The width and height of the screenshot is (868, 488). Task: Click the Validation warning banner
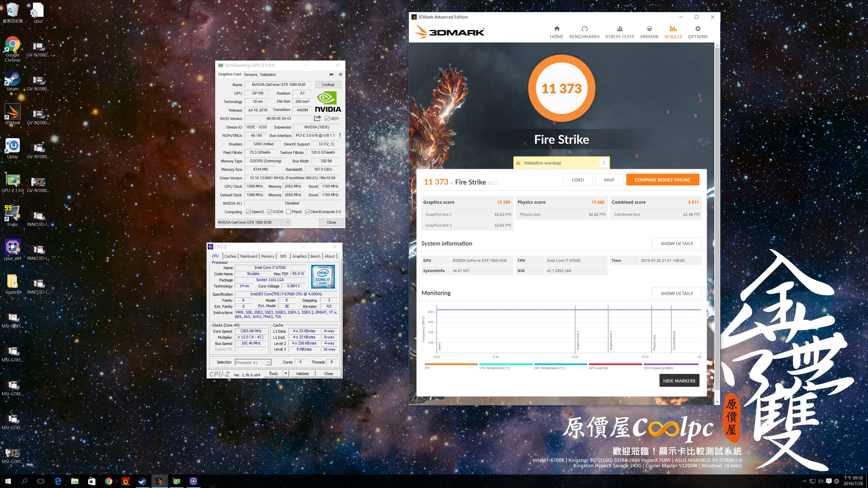click(561, 163)
